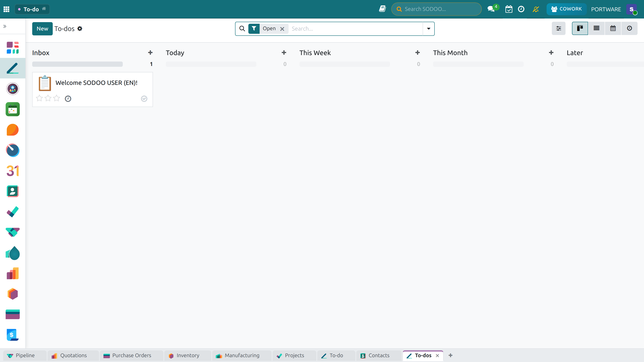The image size is (644, 362).
Task: Close the To-dos tab
Action: click(x=437, y=356)
